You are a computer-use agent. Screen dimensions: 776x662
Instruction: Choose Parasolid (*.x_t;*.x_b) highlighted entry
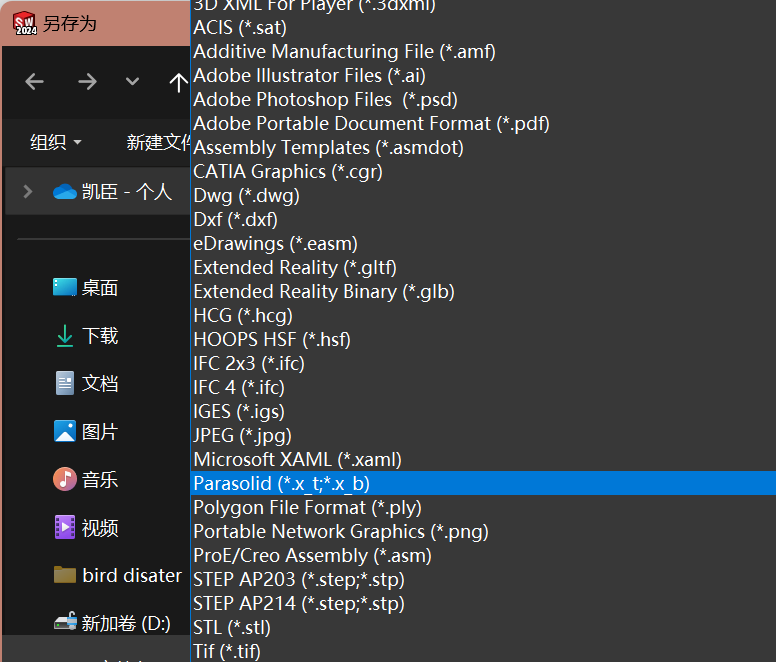pyautogui.click(x=483, y=483)
